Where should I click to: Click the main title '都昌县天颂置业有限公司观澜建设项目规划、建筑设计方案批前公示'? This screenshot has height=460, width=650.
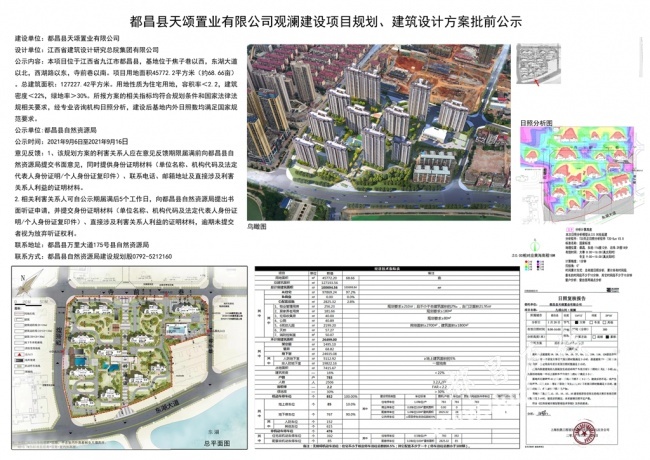click(x=325, y=22)
